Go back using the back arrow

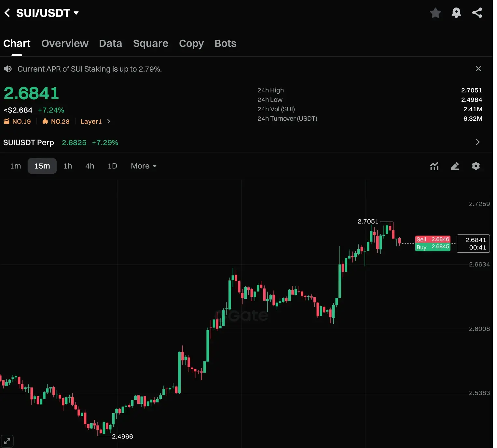(x=7, y=13)
